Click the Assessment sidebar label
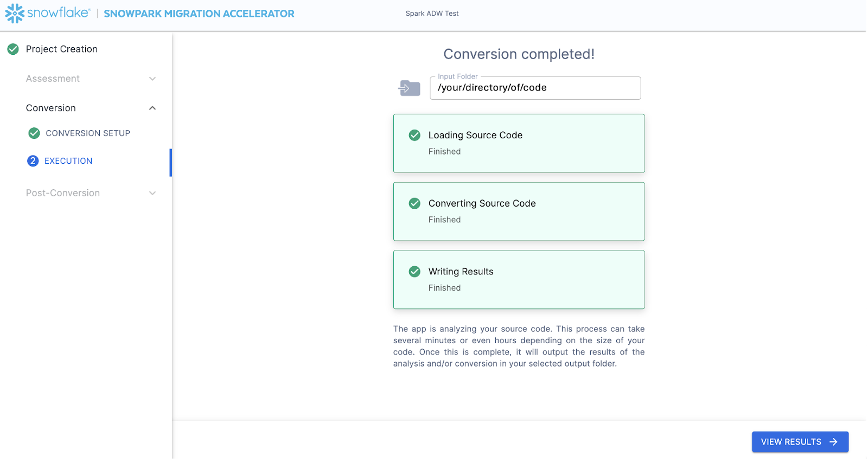The image size is (868, 463). coord(53,79)
